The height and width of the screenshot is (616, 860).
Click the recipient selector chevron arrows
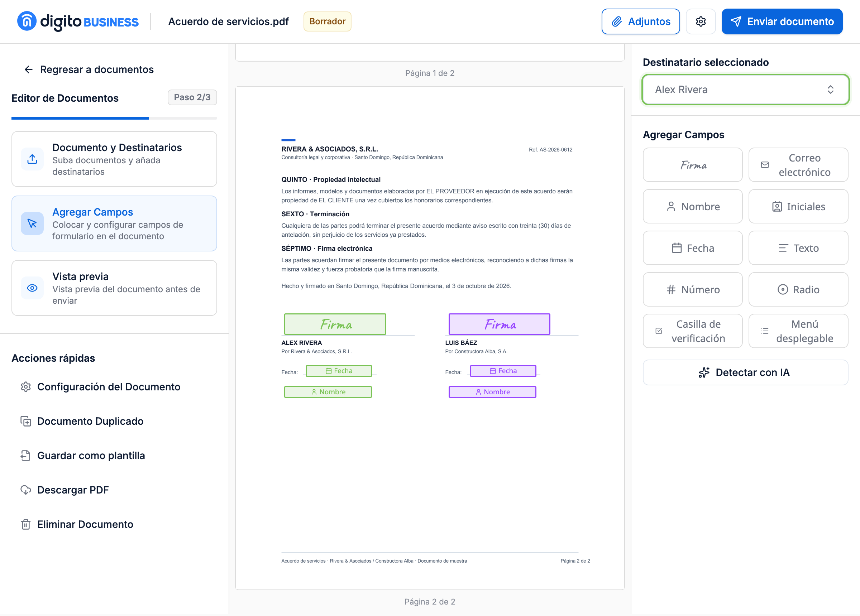tap(830, 90)
